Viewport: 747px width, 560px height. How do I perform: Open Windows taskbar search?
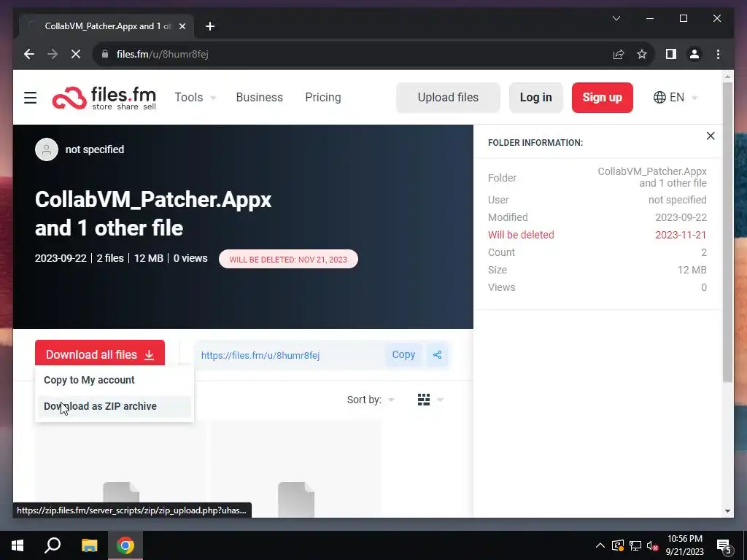[x=53, y=545]
